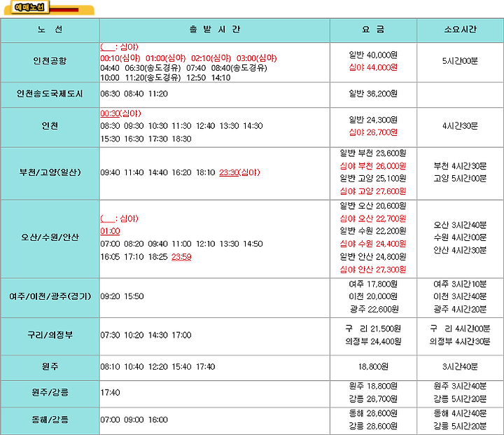This screenshot has height=435, width=504.
Task: Click the 06:30(송도경유) departure time
Action: [153, 68]
